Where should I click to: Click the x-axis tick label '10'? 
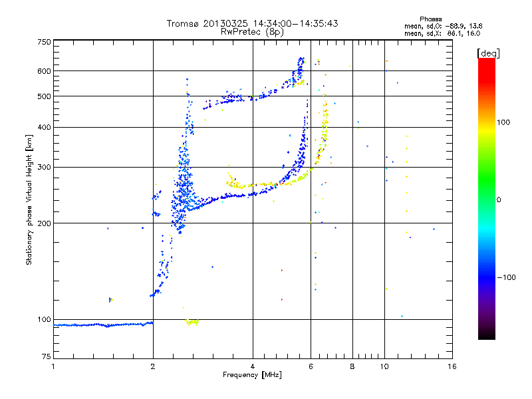(384, 366)
